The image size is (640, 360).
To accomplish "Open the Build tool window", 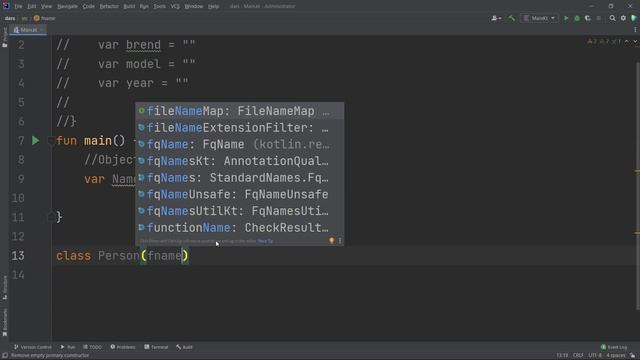I will pyautogui.click(x=184, y=347).
